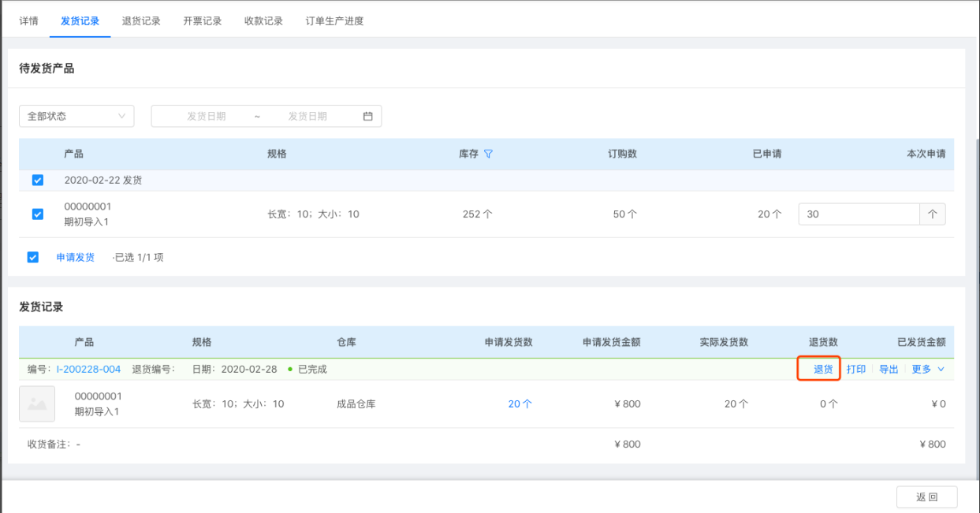Click the product image placeholder thumbnail
This screenshot has height=513, width=980.
pos(37,403)
